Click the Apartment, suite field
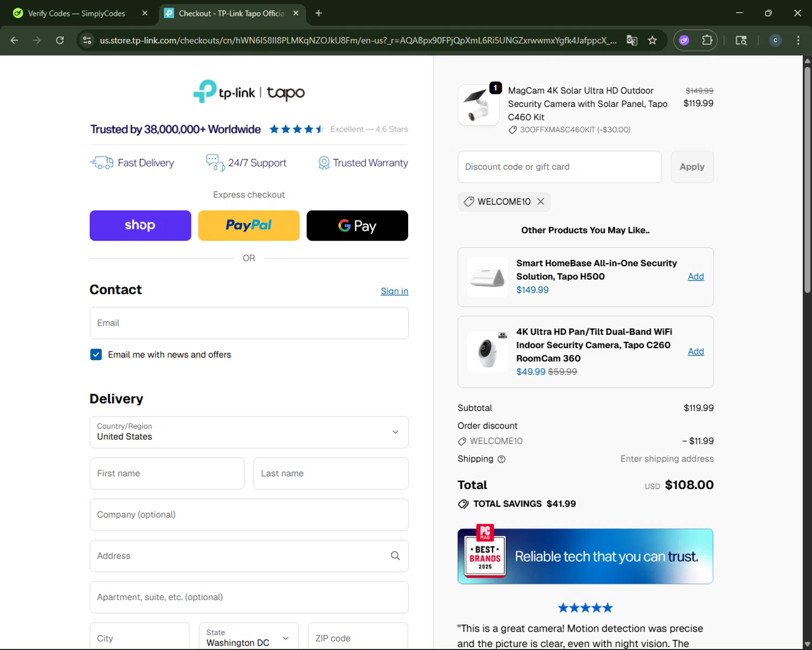812x650 pixels. [249, 597]
